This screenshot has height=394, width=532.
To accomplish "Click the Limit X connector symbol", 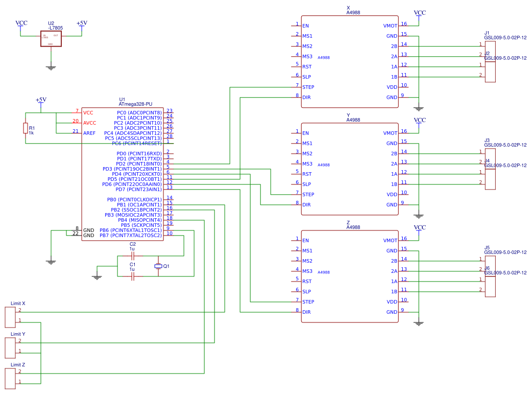I will 10,317.
